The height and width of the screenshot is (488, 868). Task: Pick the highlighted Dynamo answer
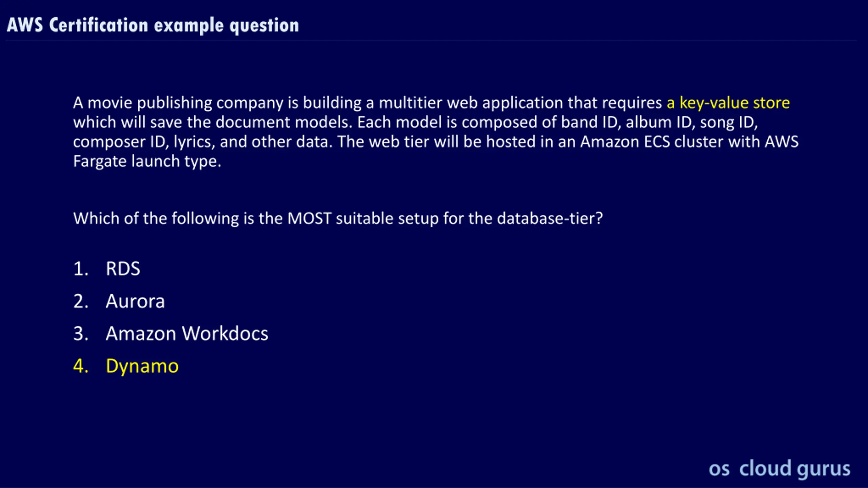(142, 366)
